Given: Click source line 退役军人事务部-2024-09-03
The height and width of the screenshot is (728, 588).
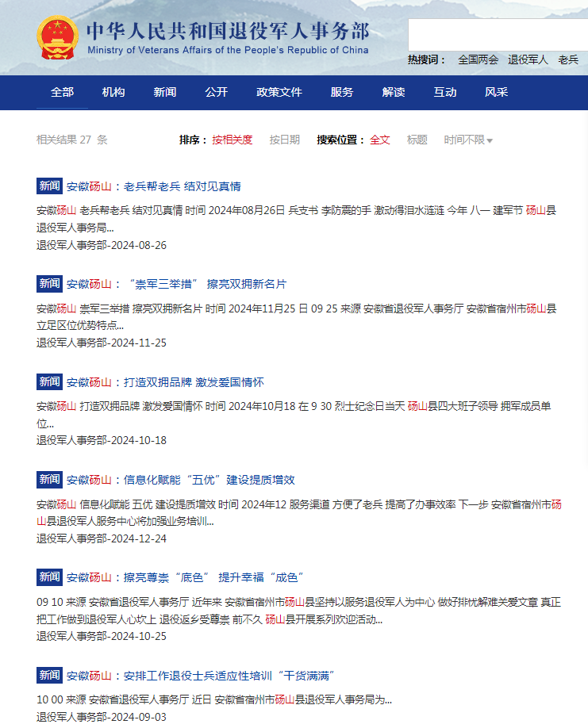Looking at the screenshot, I should [x=102, y=717].
